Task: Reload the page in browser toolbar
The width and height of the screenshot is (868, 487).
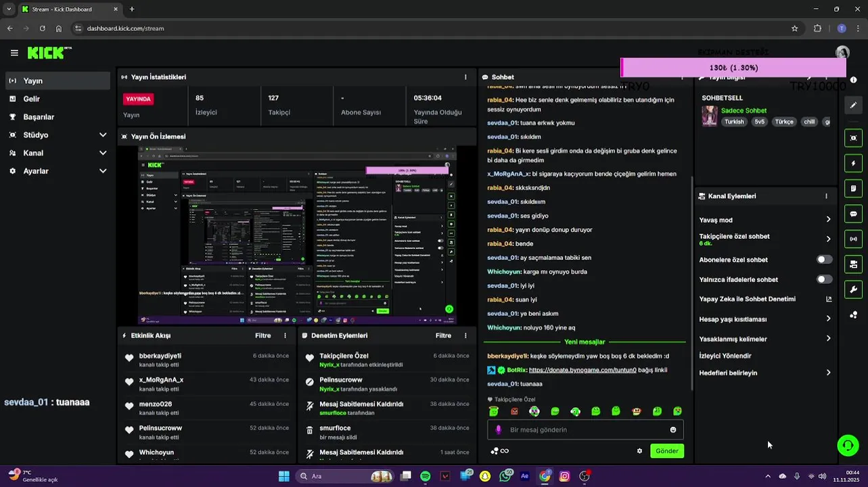Action: 42,28
